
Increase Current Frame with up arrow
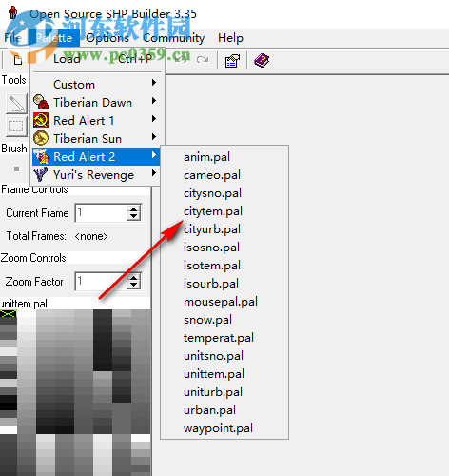(x=134, y=209)
